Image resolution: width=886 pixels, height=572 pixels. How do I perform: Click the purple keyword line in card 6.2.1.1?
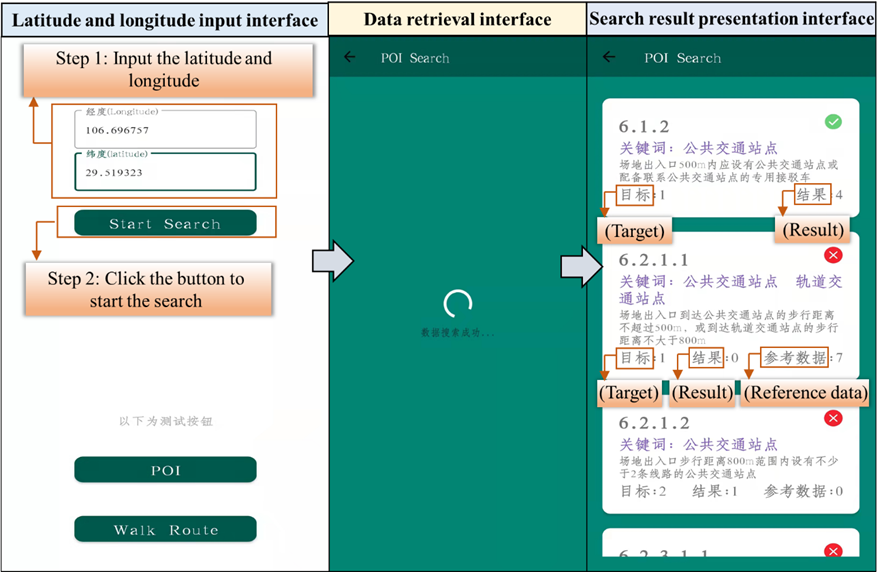[730, 290]
